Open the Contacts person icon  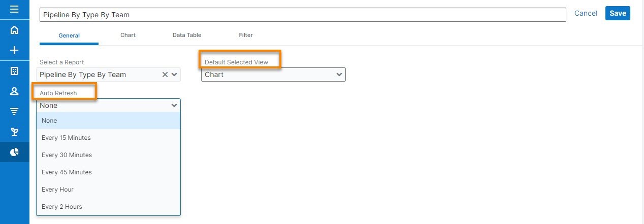pos(14,91)
